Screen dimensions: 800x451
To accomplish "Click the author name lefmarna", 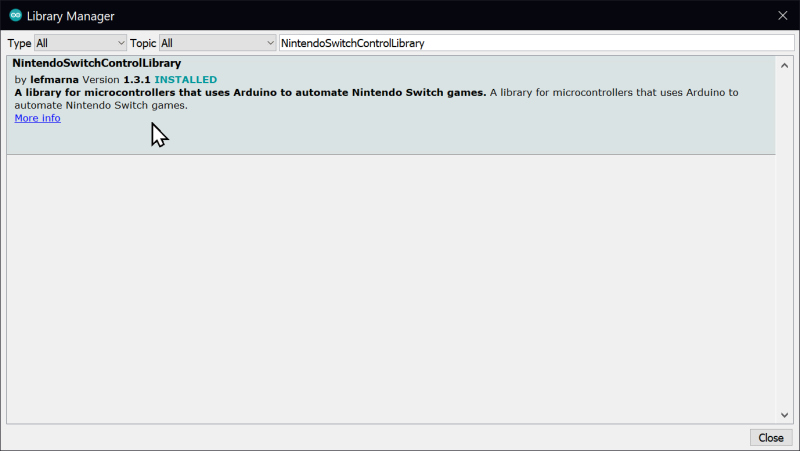I will pyautogui.click(x=54, y=80).
